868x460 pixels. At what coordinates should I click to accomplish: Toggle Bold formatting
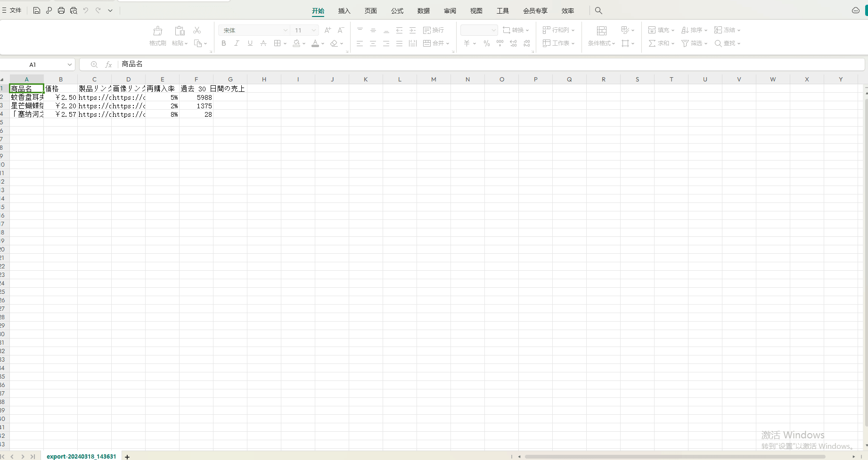click(x=223, y=43)
